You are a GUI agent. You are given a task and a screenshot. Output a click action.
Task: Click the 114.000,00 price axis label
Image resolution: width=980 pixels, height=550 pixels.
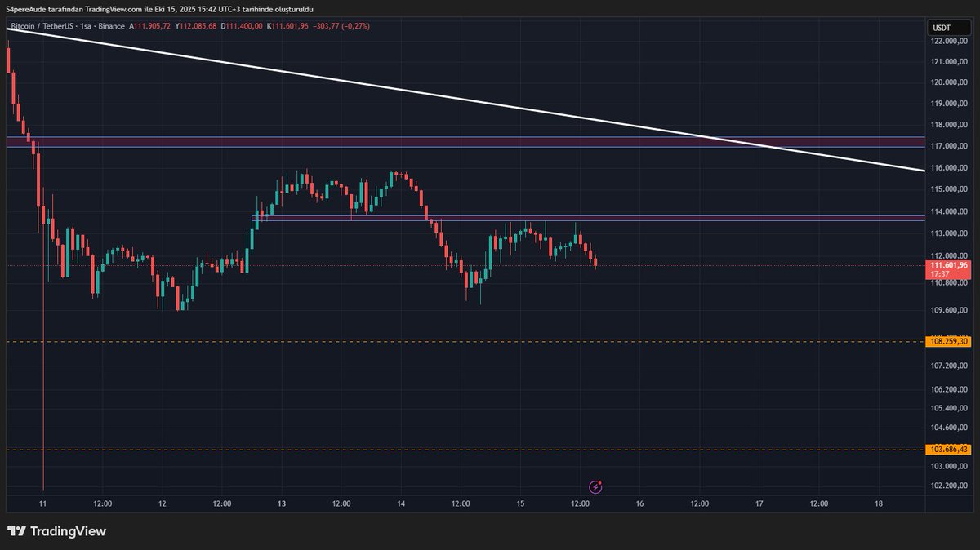[949, 211]
